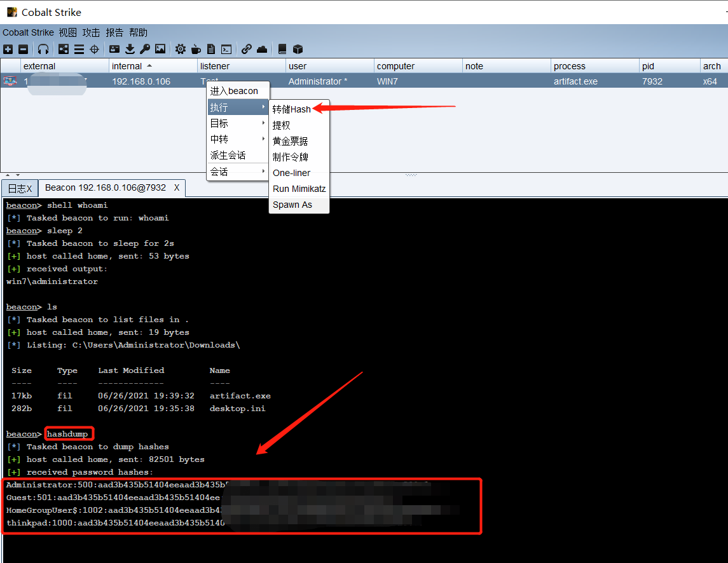Select 派生会话 in context menu
728x563 pixels.
[x=238, y=155]
